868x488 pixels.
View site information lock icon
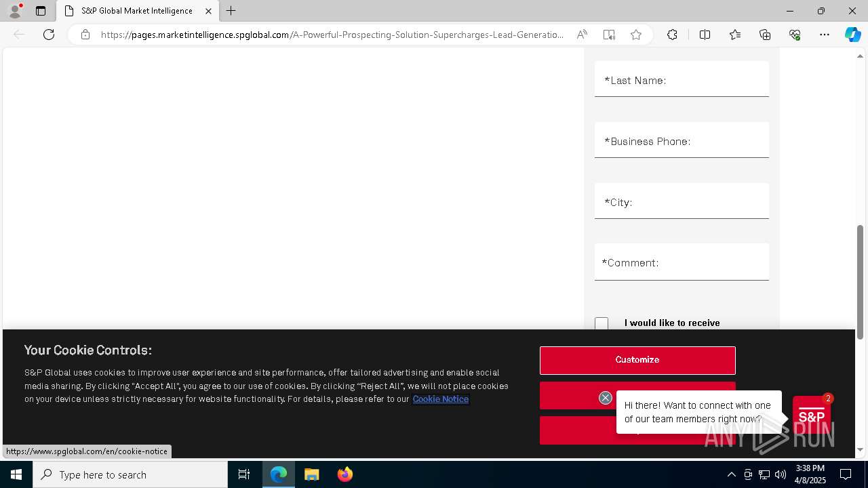point(85,35)
